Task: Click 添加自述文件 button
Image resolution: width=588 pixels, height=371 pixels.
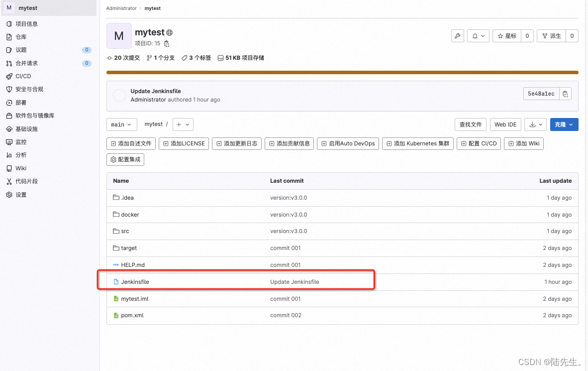Action: (x=131, y=143)
